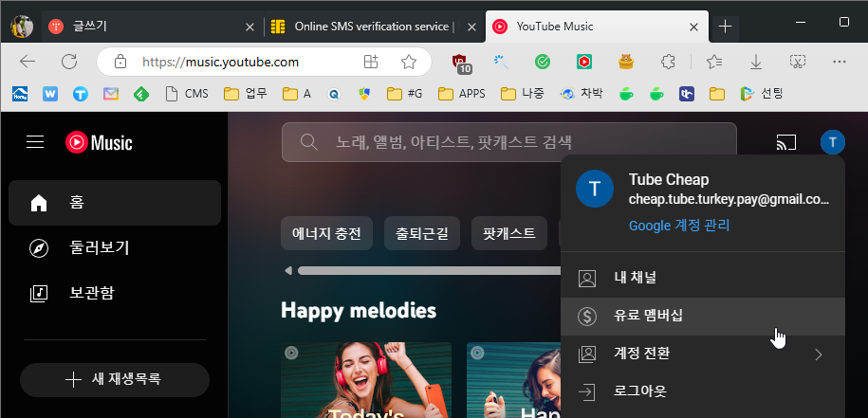Click the Q circle bookmark icon

point(333,94)
